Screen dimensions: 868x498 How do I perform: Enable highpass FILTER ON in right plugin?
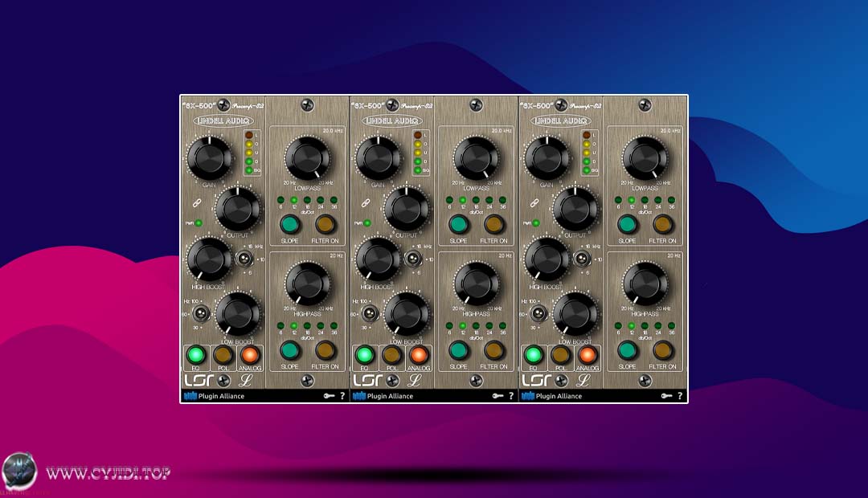(x=662, y=349)
